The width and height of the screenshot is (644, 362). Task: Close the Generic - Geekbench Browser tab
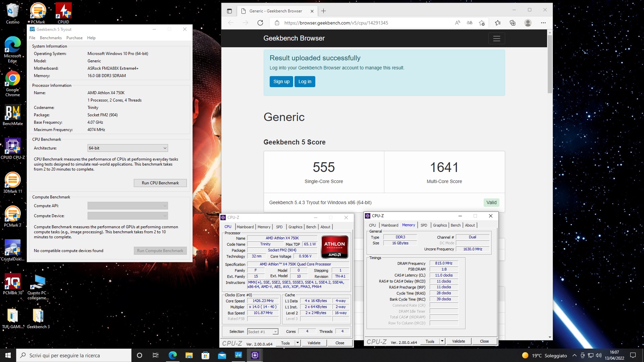(x=312, y=11)
